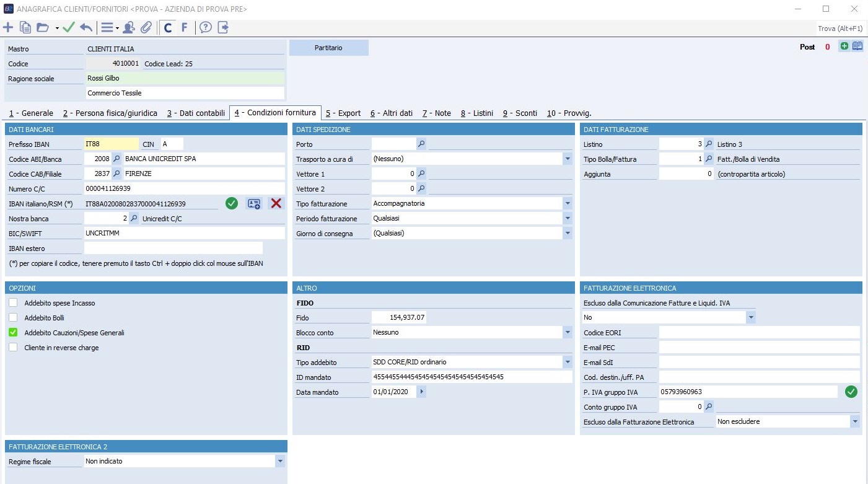Open the 6 - Altri dati tab

[x=392, y=113]
